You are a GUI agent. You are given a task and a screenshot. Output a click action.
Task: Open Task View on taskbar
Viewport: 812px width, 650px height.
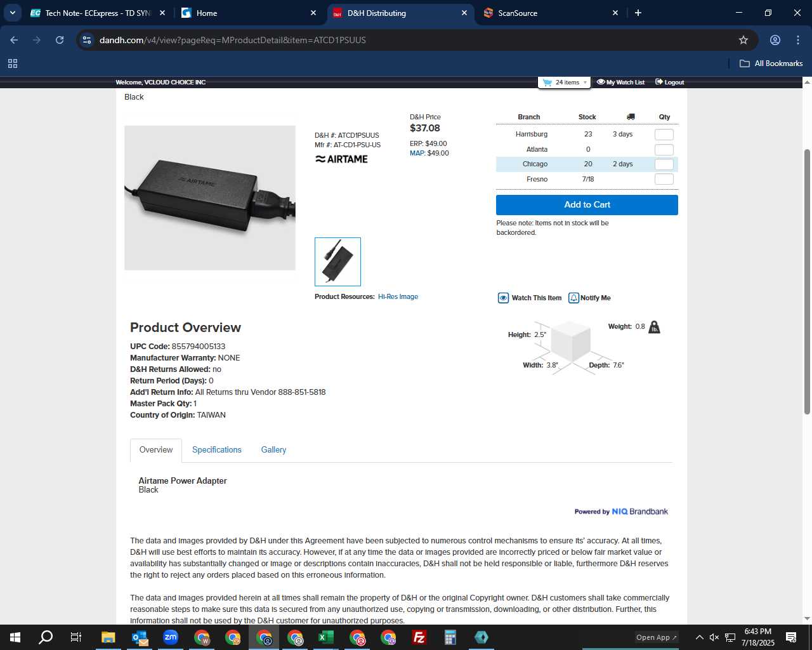[x=76, y=637]
